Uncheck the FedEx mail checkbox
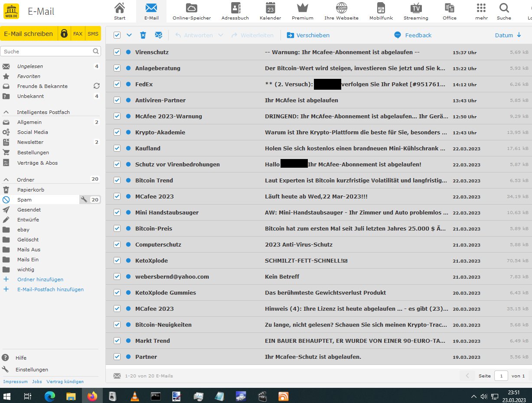The image size is (532, 403). [x=117, y=84]
